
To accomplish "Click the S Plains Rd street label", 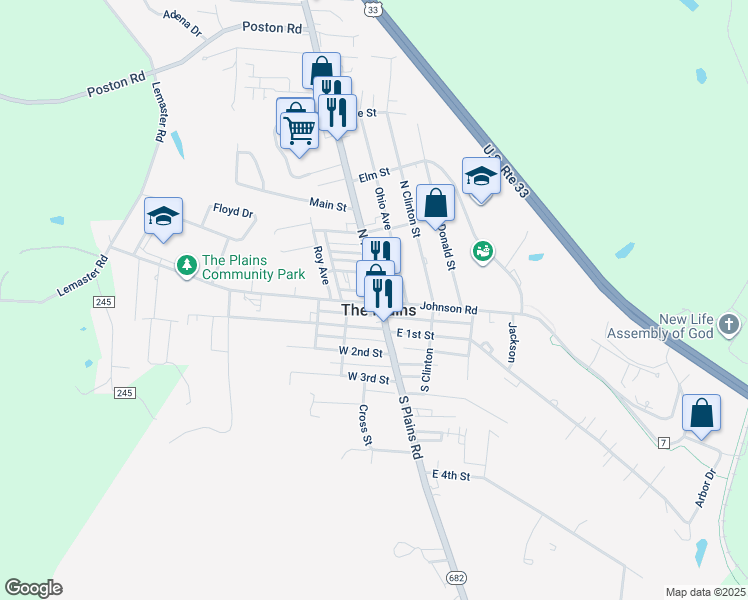I will pyautogui.click(x=411, y=427).
